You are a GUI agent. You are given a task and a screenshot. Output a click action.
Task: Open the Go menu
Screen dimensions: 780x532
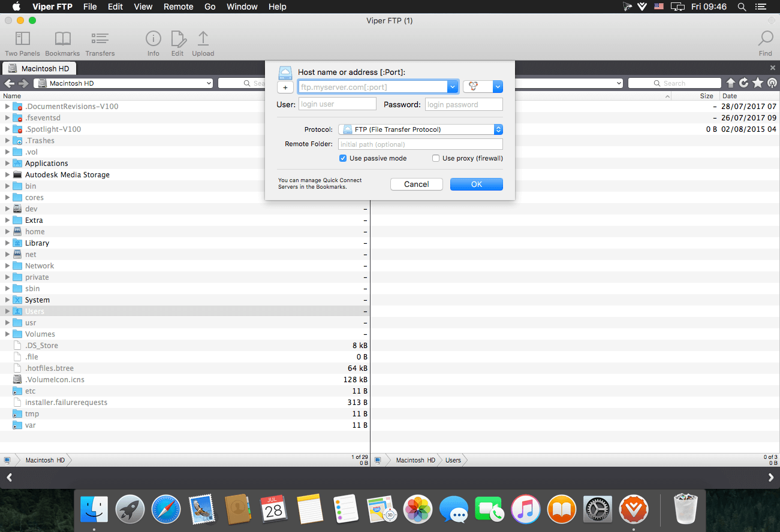210,7
